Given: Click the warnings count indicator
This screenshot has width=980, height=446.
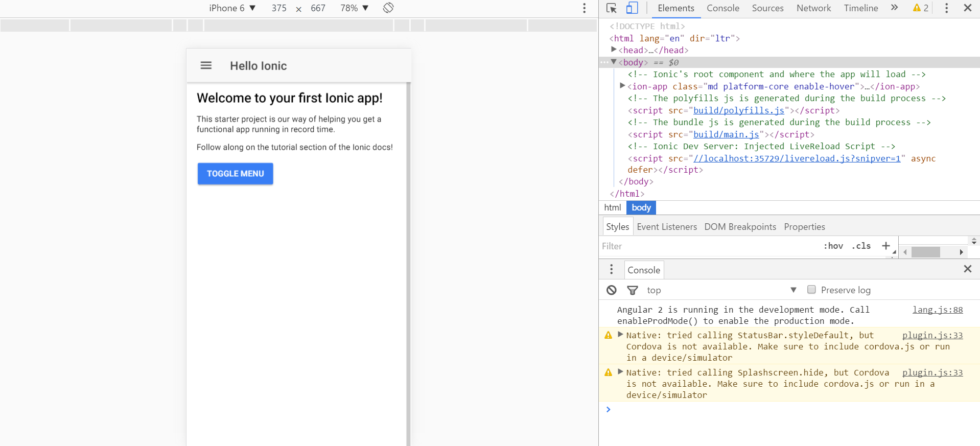Looking at the screenshot, I should point(921,8).
